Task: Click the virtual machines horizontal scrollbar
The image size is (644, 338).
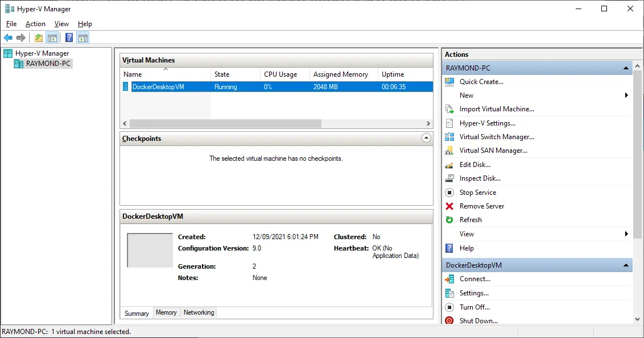Action: tap(225, 123)
